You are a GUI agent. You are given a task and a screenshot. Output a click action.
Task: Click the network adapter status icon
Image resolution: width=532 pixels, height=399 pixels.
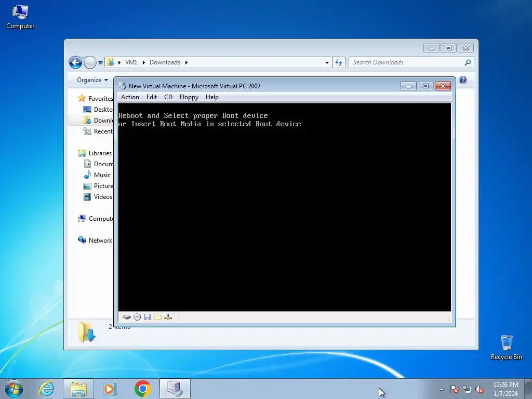click(168, 317)
